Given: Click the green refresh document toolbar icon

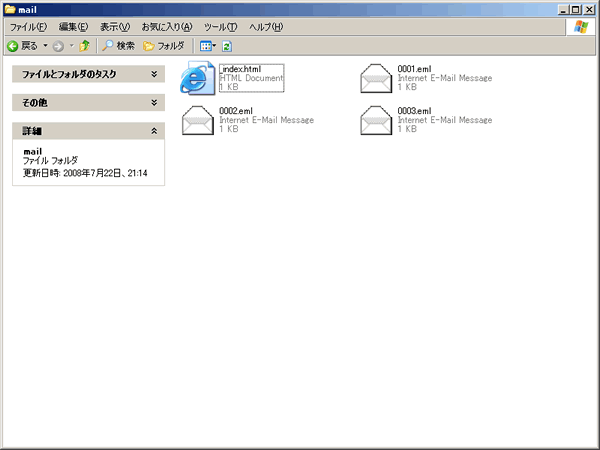Looking at the screenshot, I should click(x=227, y=46).
